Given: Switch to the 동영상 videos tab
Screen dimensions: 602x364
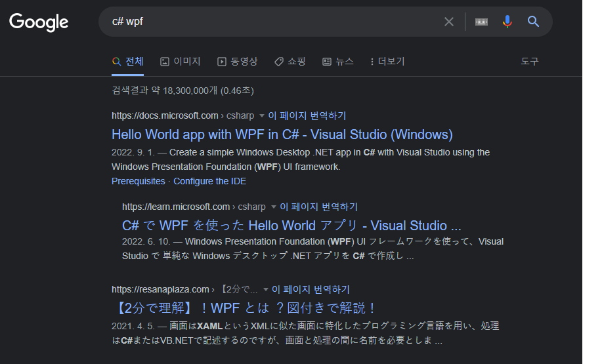Looking at the screenshot, I should coord(238,62).
